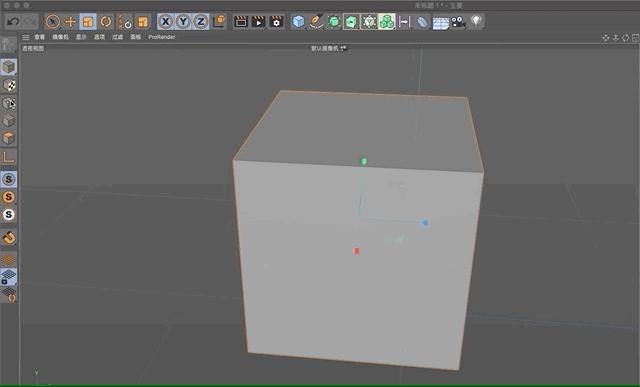Select the Live Selection tool
Screen dimensions: 640x387
53,22
